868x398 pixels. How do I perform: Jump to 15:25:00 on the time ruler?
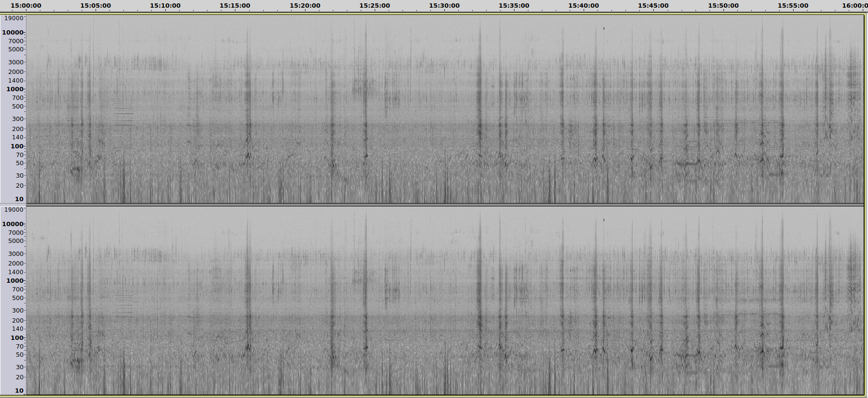(x=374, y=6)
